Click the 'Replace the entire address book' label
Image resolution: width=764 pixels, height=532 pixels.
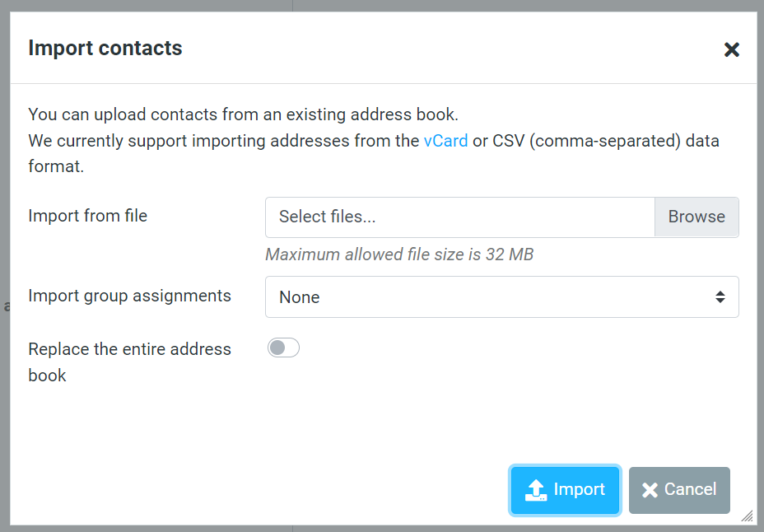tap(129, 362)
